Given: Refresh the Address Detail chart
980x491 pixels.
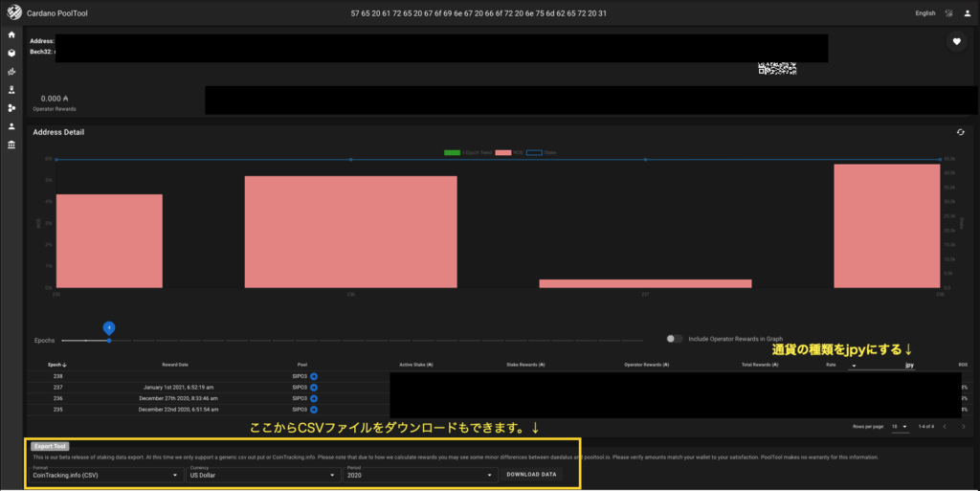Looking at the screenshot, I should 960,132.
